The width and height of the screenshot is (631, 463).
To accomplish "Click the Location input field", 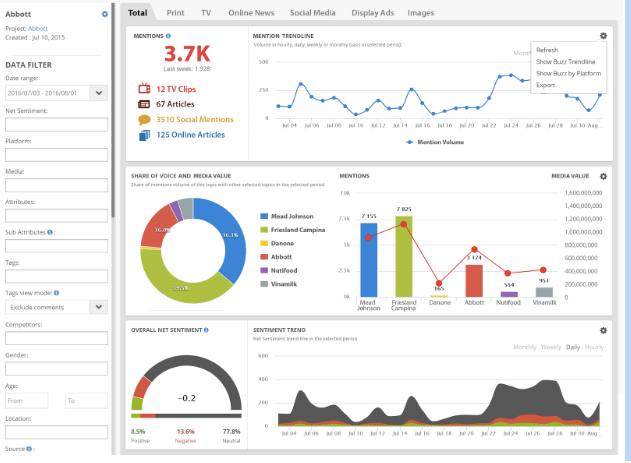I will pos(56,432).
